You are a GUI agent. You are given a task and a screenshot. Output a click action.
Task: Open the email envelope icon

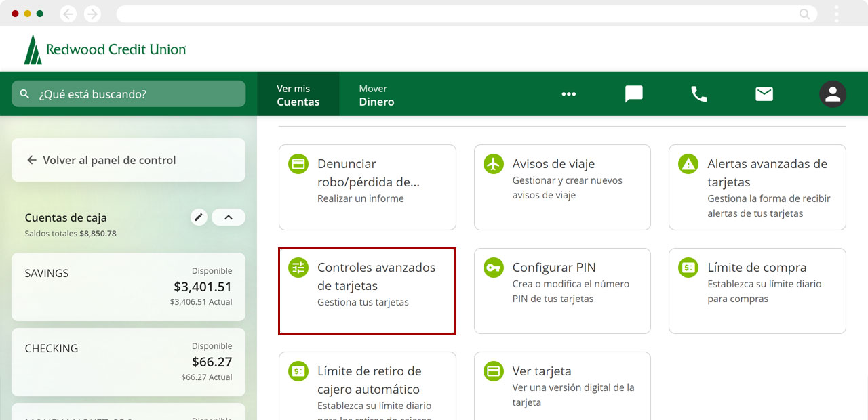point(764,94)
